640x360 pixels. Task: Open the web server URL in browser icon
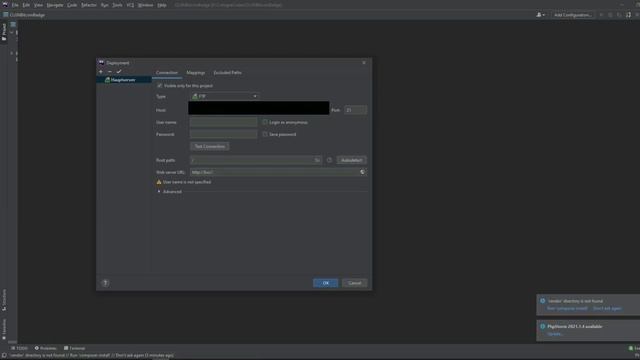point(362,172)
